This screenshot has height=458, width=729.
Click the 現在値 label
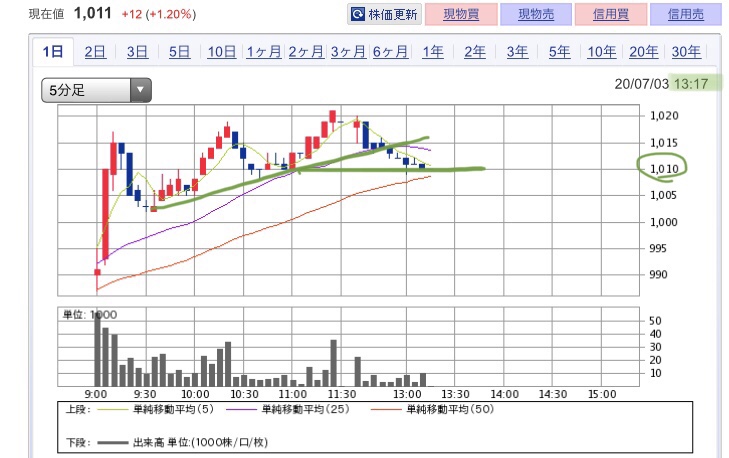point(46,14)
